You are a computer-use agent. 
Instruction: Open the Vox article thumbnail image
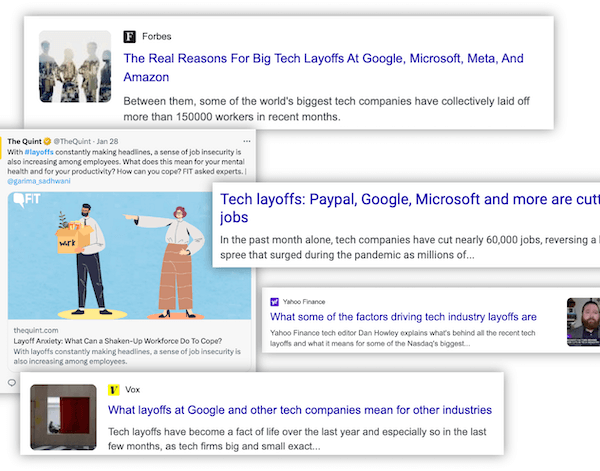[x=63, y=415]
